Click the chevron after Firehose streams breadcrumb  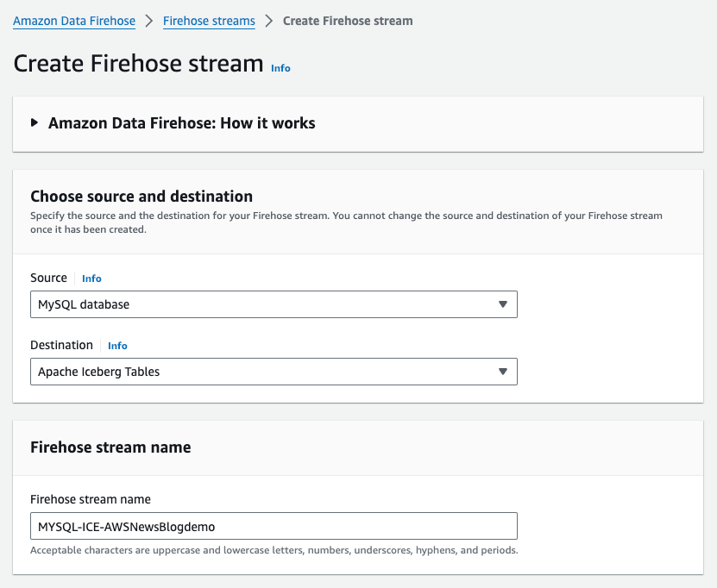(269, 21)
